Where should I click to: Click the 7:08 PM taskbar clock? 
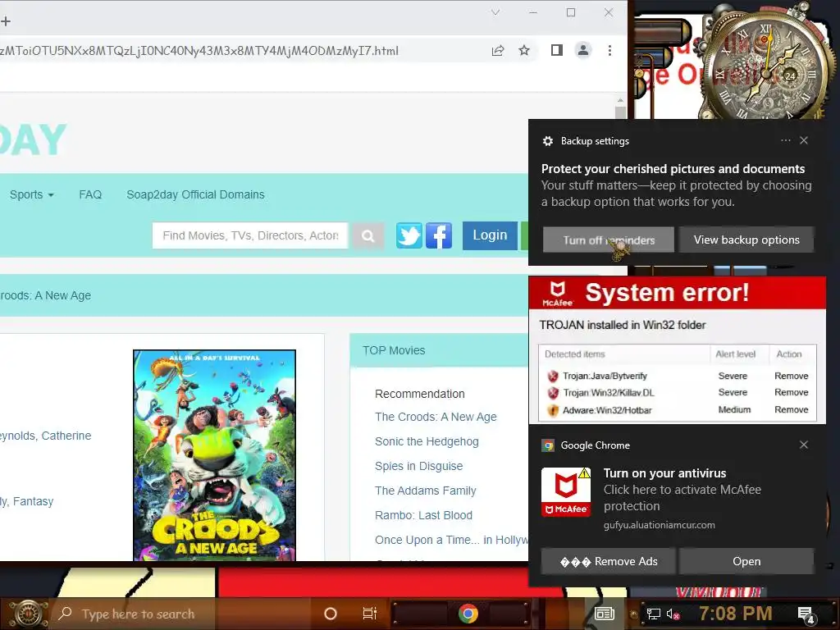[736, 614]
